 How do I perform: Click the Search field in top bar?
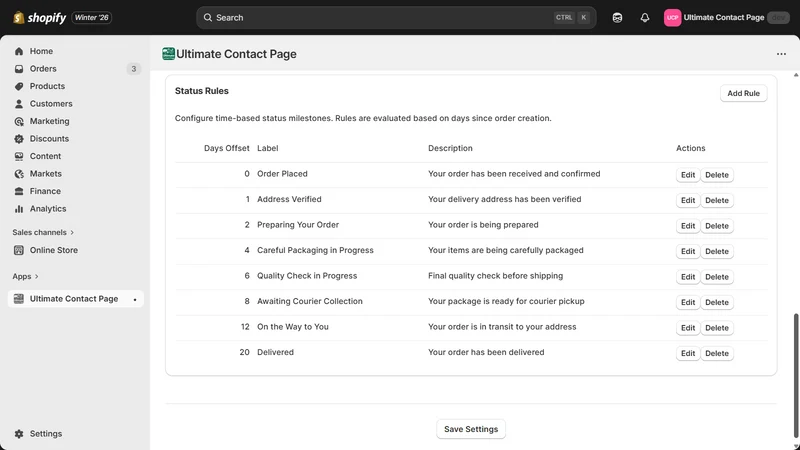coord(396,17)
